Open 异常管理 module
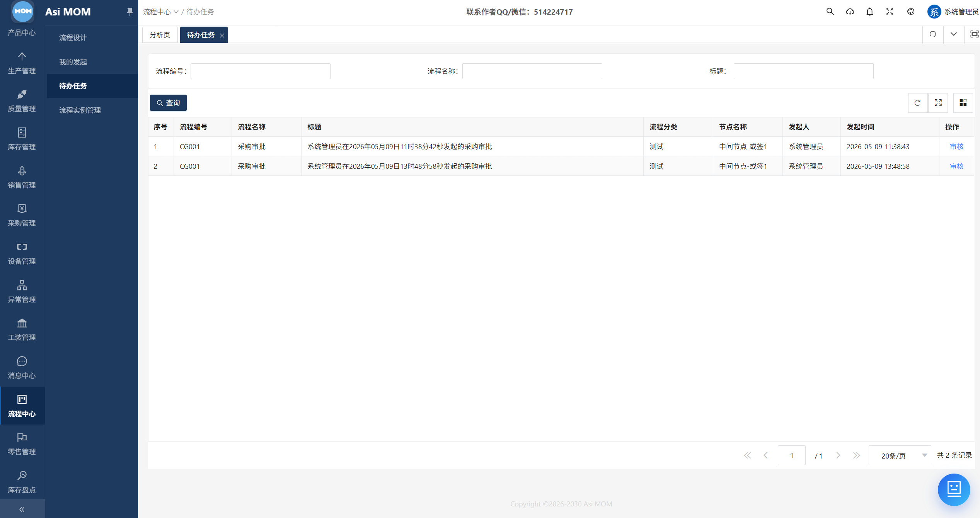 point(22,292)
